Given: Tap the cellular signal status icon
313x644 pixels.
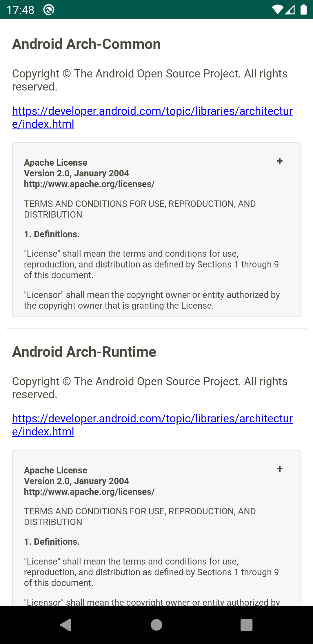Looking at the screenshot, I should (x=290, y=10).
